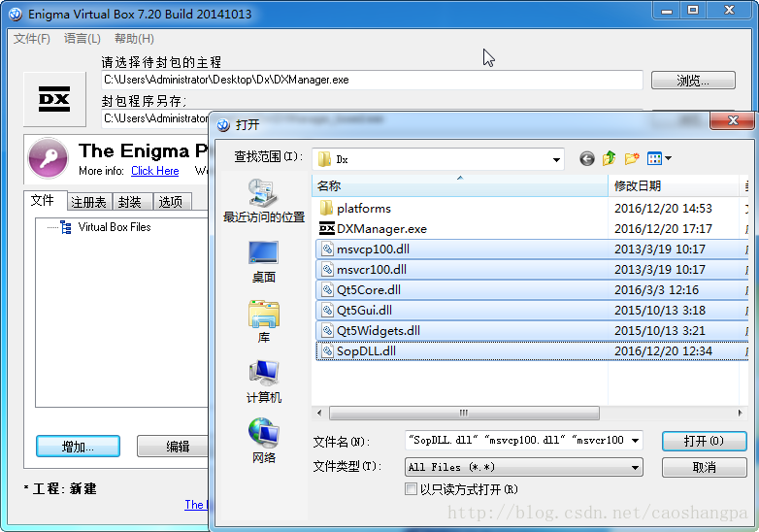Select the 'Qt5Core.dll' file name
The width and height of the screenshot is (759, 532).
[x=369, y=290]
